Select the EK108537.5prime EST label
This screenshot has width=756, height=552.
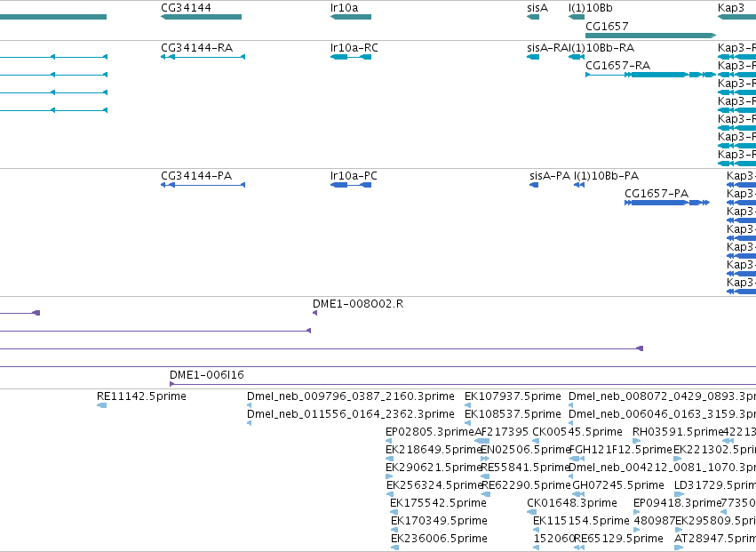pos(513,414)
